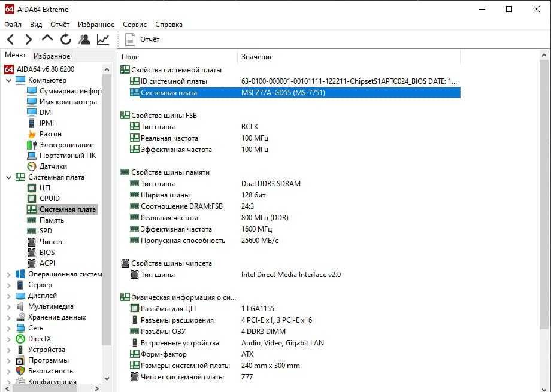Select the highlighted MSI Z77A-GD55 (MS-7751) row
The image size is (551, 392).
tap(295, 93)
